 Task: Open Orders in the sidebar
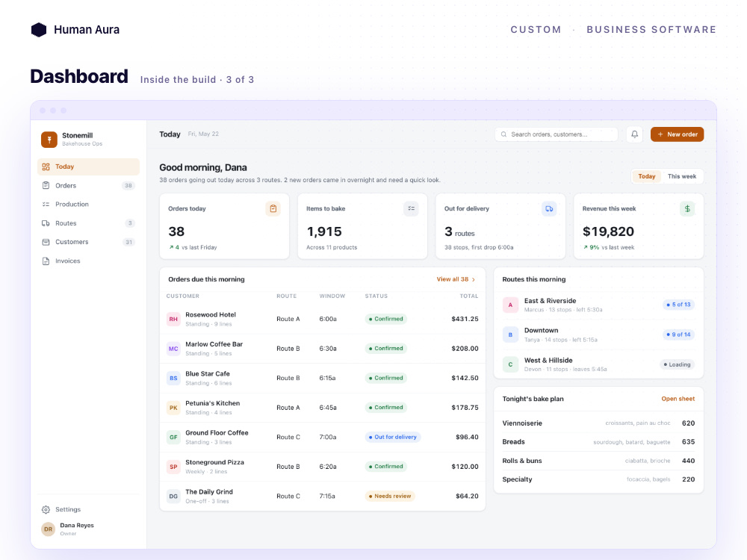click(x=88, y=186)
